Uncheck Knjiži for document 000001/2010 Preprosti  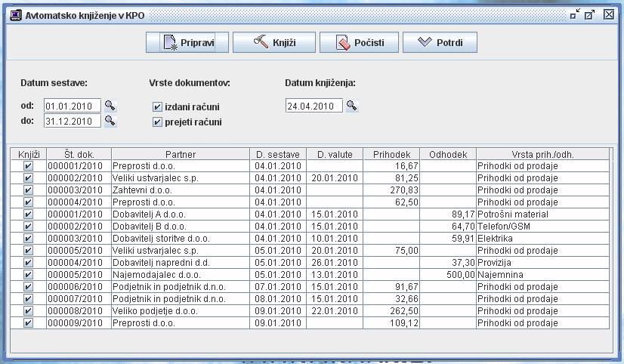click(x=28, y=166)
